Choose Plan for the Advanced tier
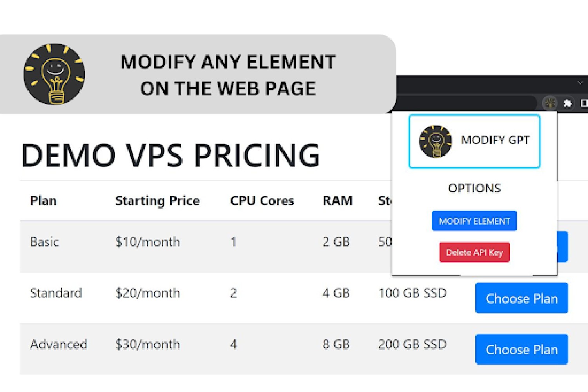 522,349
